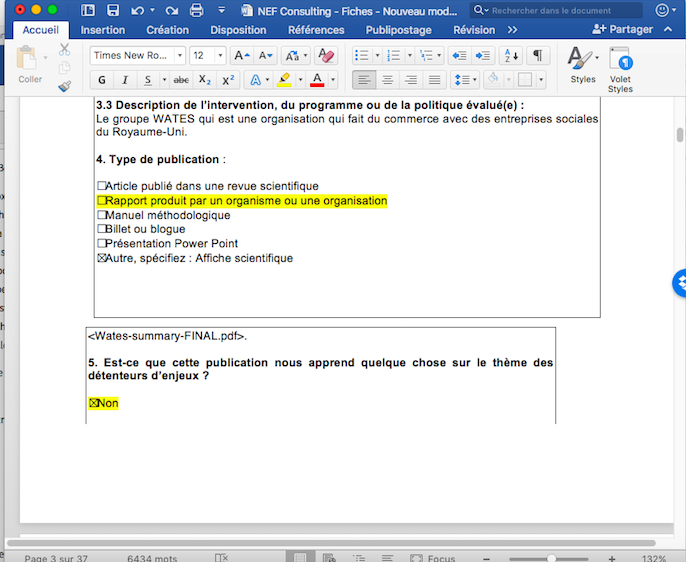Switch to the Création tab
Viewport: 686px width, 562px height.
point(168,30)
